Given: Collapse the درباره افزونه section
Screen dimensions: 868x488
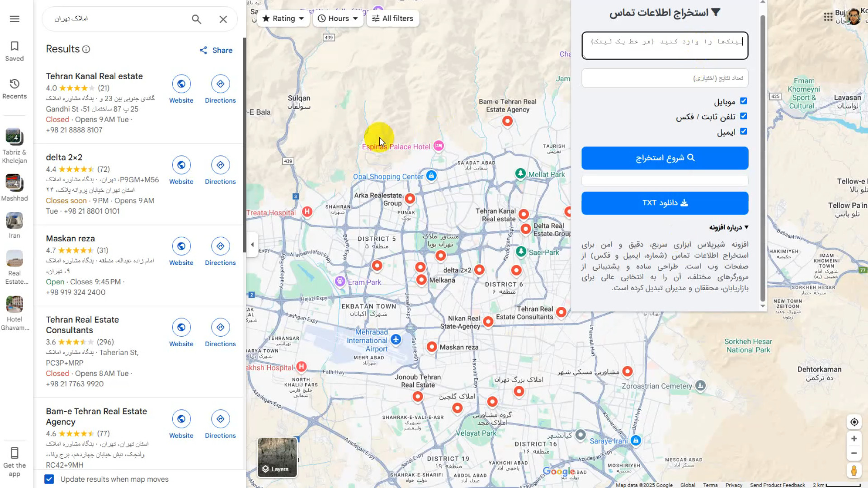Looking at the screenshot, I should (x=729, y=227).
